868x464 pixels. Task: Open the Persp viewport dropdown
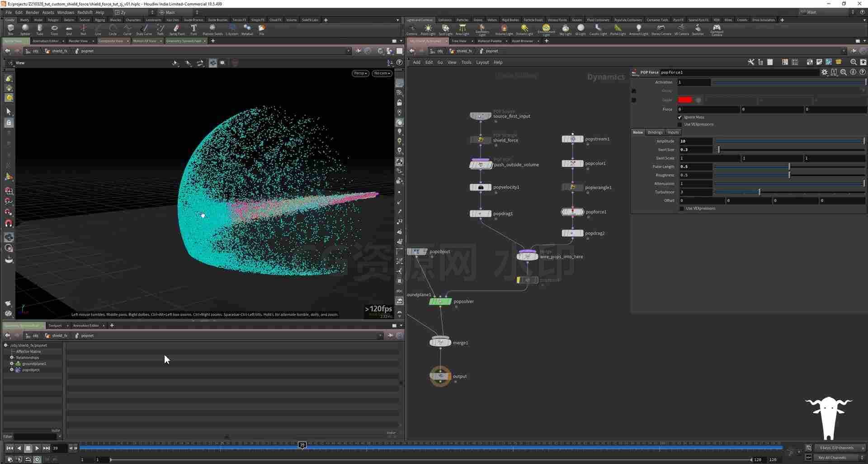360,73
